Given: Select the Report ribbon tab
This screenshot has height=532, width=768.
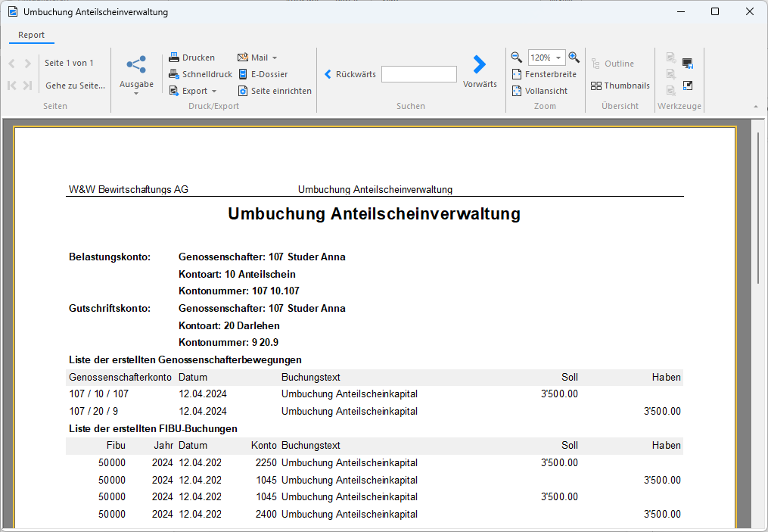Looking at the screenshot, I should click(31, 35).
